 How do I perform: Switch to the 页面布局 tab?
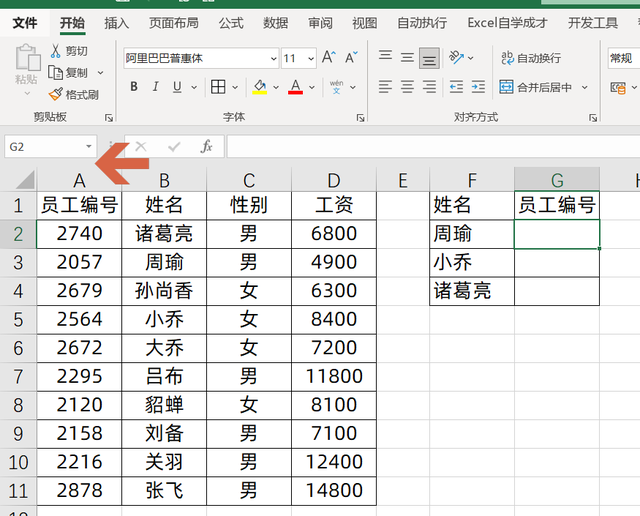click(x=174, y=23)
